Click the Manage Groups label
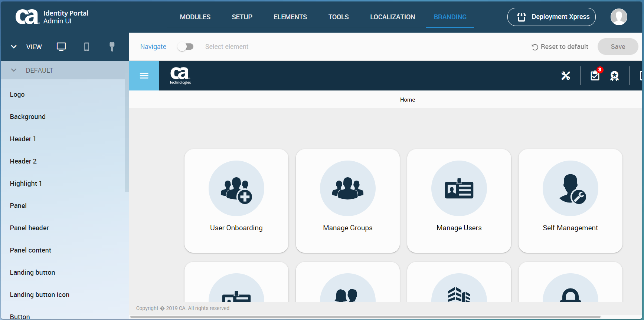Screen dimensions: 644x320 [348, 228]
